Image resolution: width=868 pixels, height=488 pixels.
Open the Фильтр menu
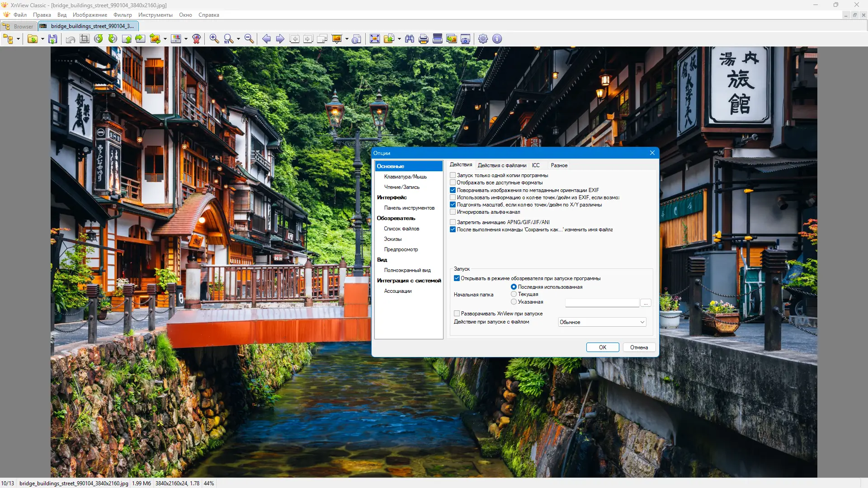point(123,15)
